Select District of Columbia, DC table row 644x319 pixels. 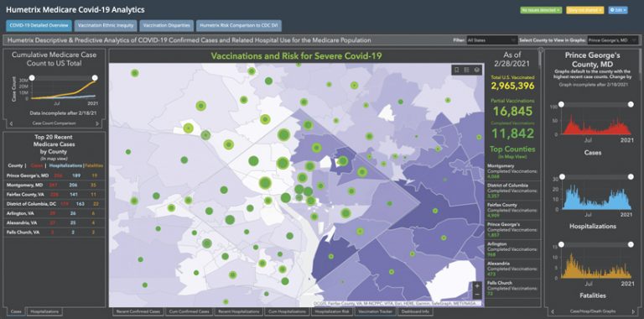55,204
